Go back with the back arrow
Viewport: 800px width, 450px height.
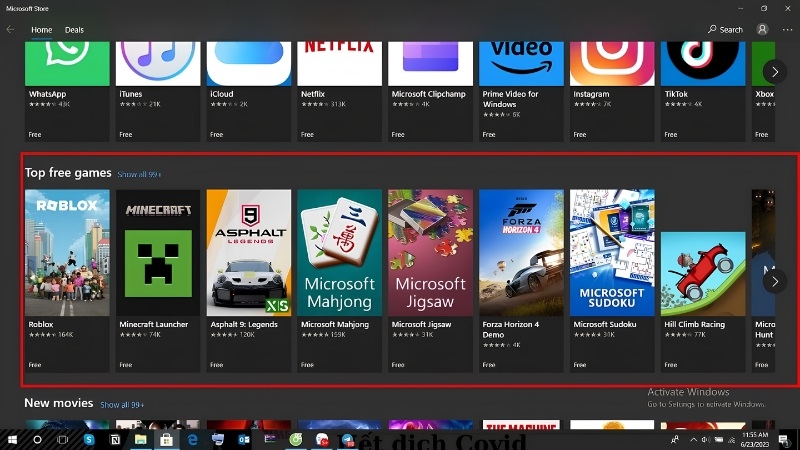10,30
